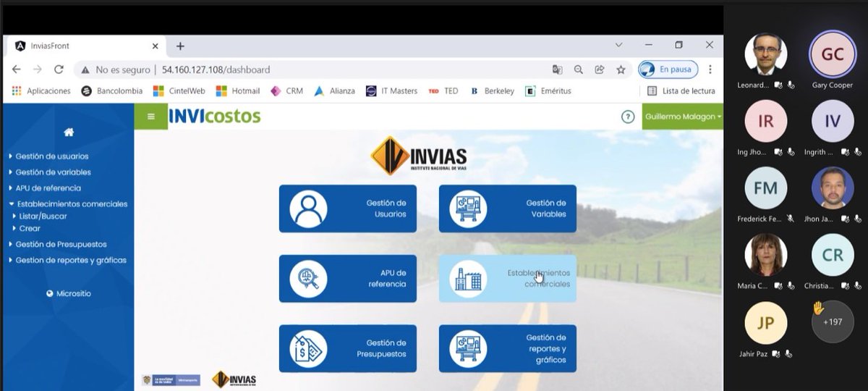This screenshot has height=391, width=868.
Task: Select Leonard participant video thumbnail
Action: 766,54
